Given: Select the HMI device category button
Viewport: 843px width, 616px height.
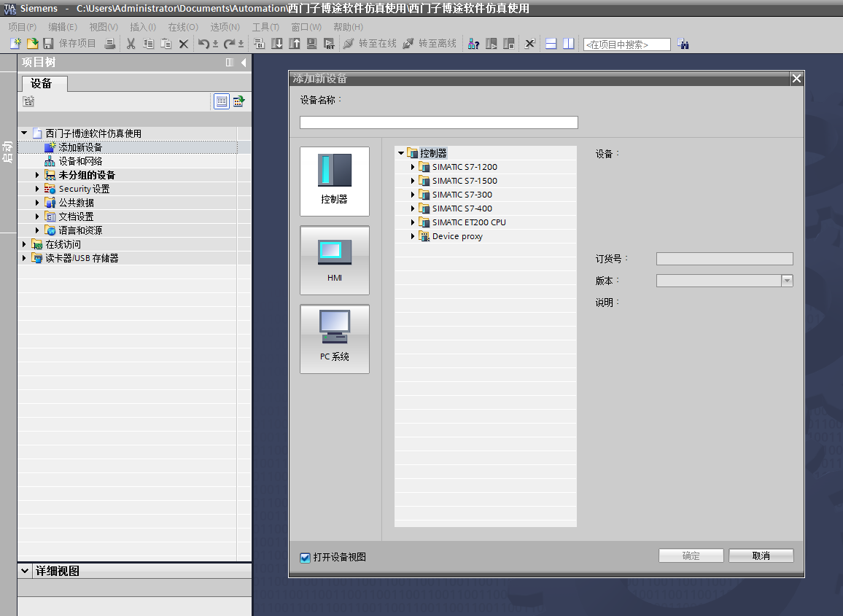Looking at the screenshot, I should coord(335,260).
